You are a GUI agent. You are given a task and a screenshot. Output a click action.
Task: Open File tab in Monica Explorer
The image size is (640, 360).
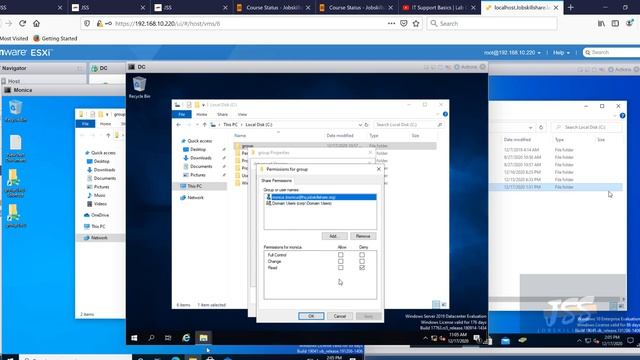pyautogui.click(x=85, y=124)
